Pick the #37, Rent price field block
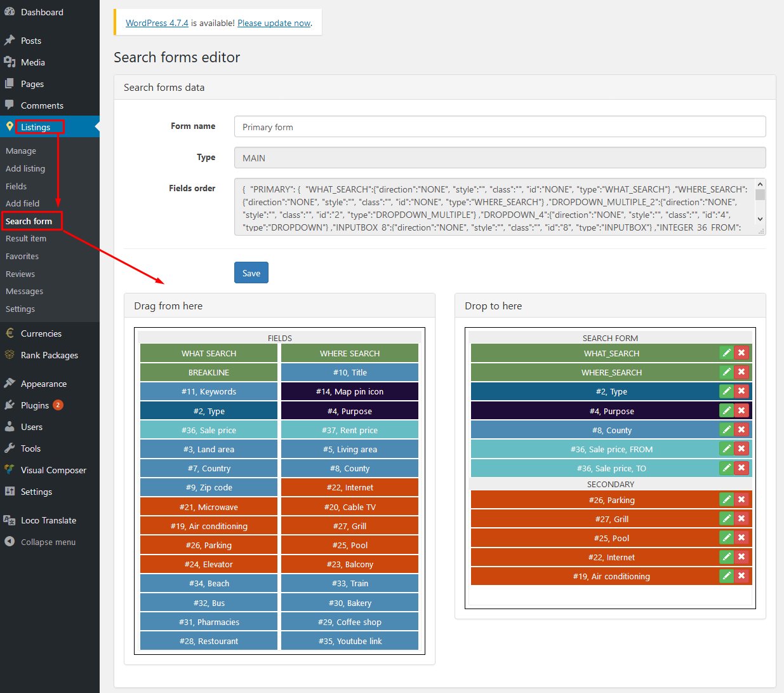The image size is (784, 693). click(350, 430)
